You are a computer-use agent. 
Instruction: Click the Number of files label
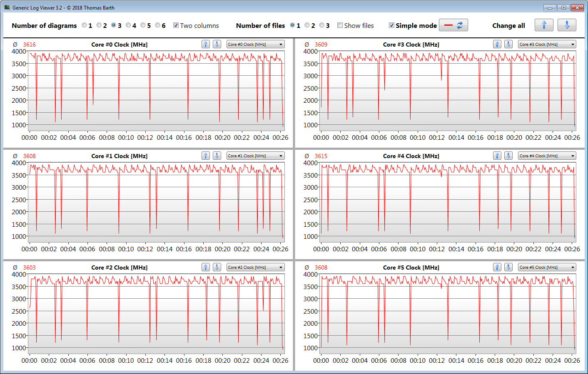[x=260, y=25]
